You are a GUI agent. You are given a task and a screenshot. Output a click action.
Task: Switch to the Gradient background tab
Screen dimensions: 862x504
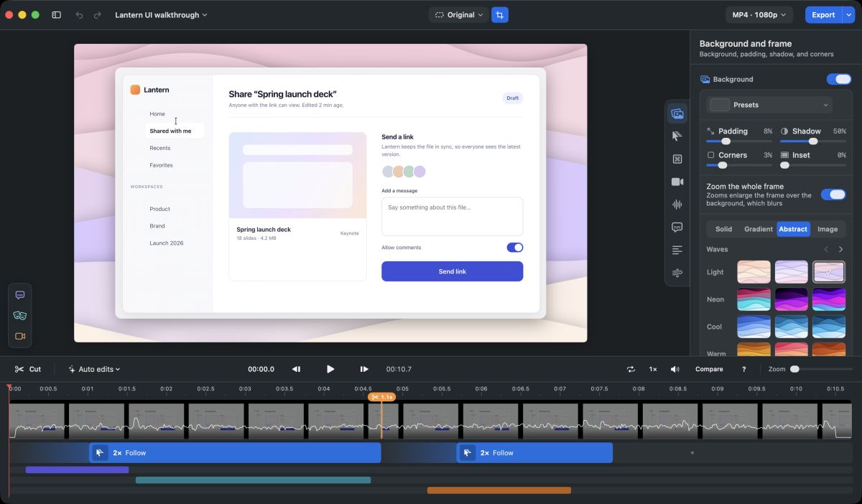pyautogui.click(x=759, y=229)
